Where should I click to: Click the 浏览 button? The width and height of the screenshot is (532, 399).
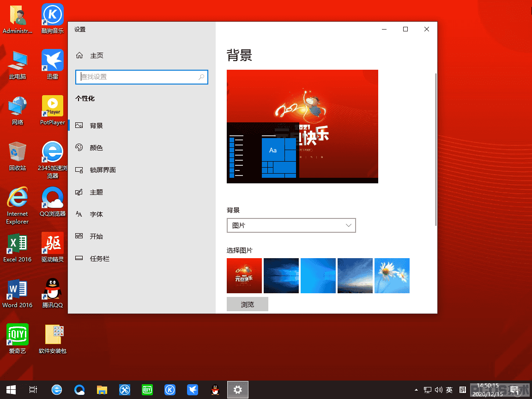248,304
